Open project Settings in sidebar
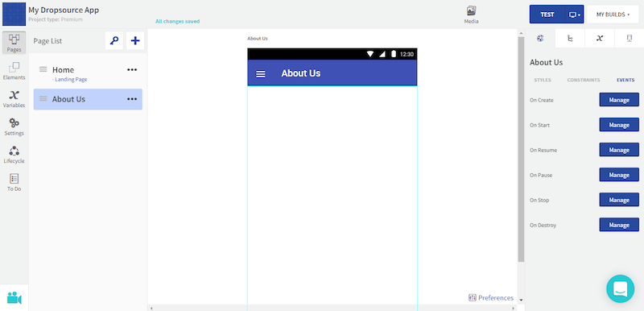Viewport: 644px width, 311px height. pyautogui.click(x=14, y=126)
